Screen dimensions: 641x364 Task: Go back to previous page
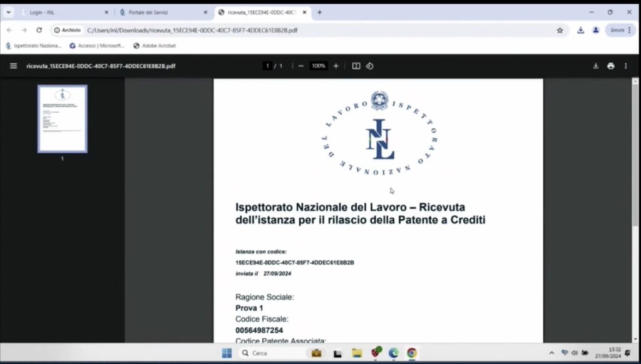pyautogui.click(x=9, y=30)
